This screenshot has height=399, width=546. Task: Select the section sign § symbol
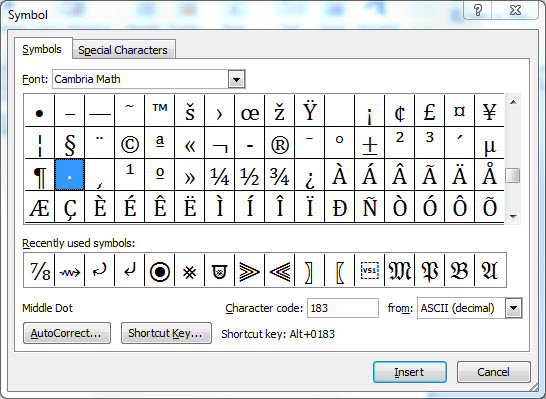pos(70,143)
